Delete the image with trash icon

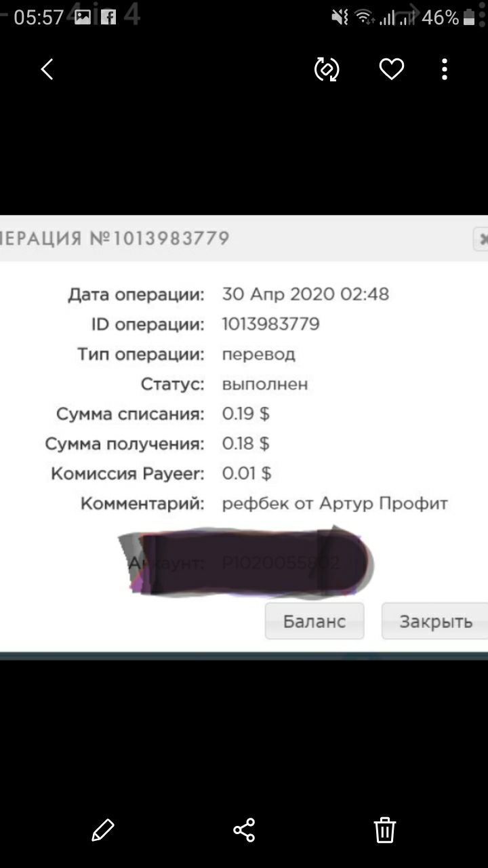click(x=385, y=830)
